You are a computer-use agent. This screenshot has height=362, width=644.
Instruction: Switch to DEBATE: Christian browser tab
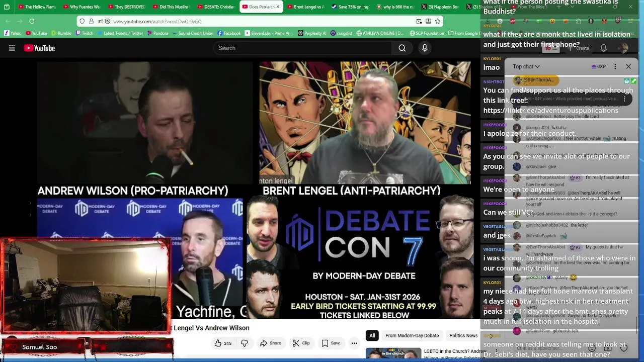[215, 7]
